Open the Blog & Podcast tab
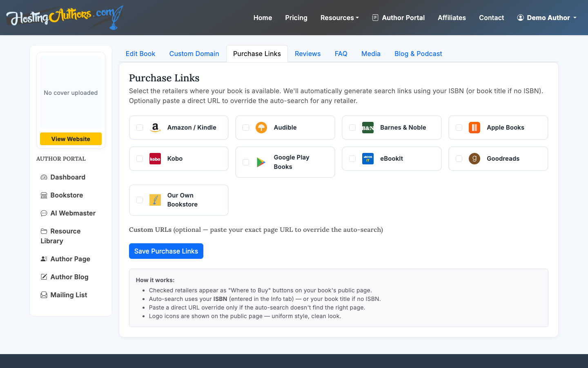Image resolution: width=588 pixels, height=368 pixels. 418,54
